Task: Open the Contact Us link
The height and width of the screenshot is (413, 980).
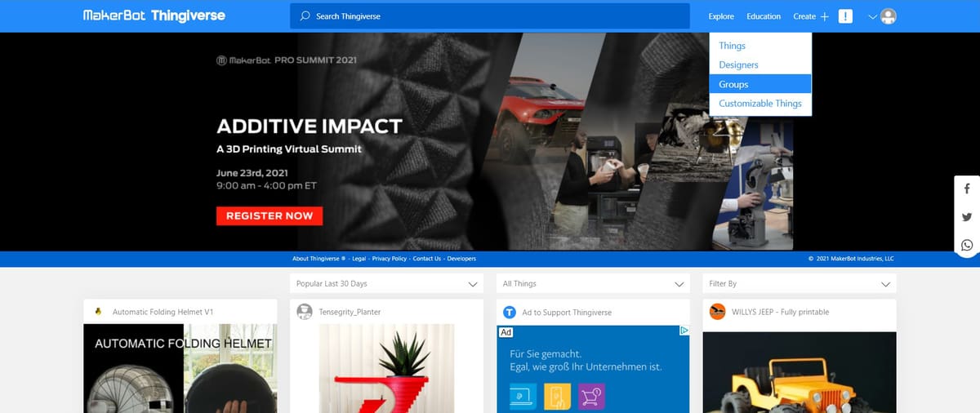Action: [x=427, y=259]
